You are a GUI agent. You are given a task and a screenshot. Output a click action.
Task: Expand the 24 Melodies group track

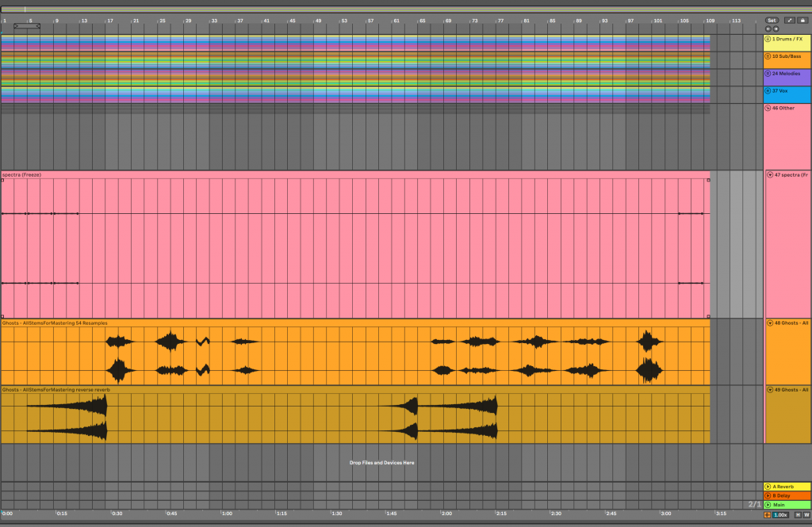[x=768, y=74]
